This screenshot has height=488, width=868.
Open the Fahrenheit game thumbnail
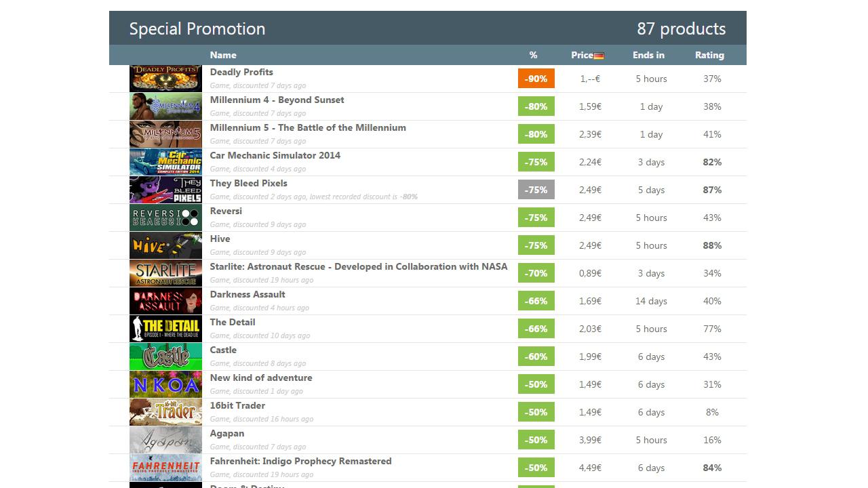(x=165, y=468)
